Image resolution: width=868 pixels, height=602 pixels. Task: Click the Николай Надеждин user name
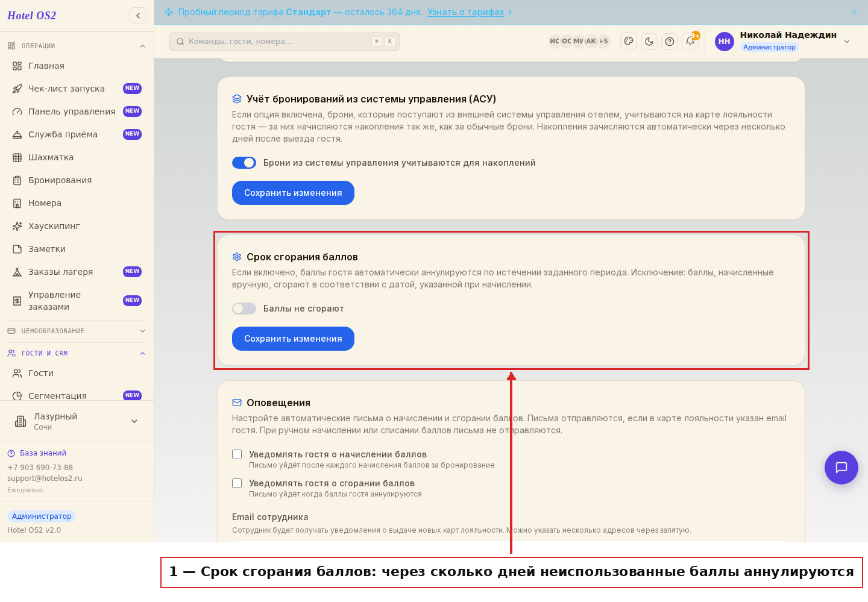click(x=788, y=35)
